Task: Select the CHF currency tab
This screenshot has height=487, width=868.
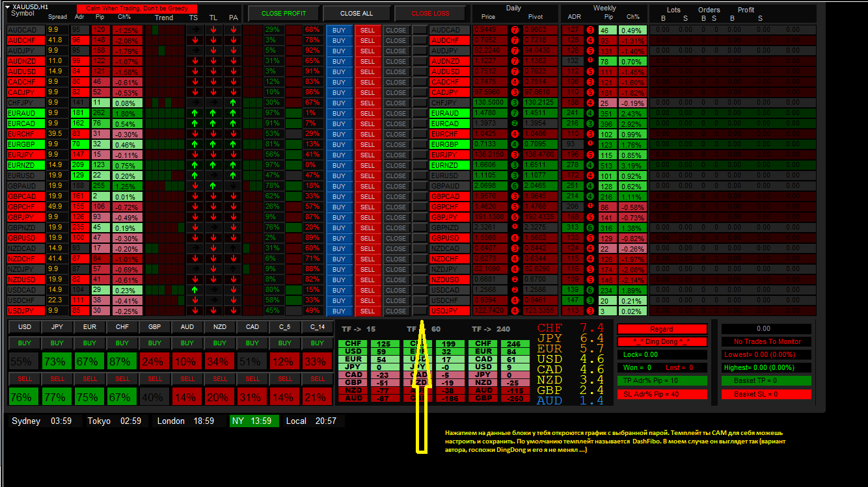Action: 122,327
